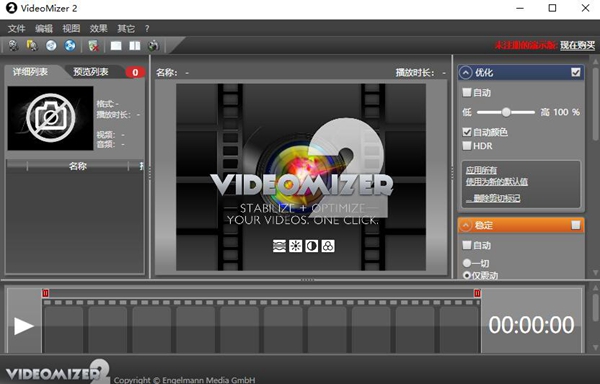The image size is (600, 384).
Task: Click the folder with reel toolbar icon
Action: coord(32,46)
